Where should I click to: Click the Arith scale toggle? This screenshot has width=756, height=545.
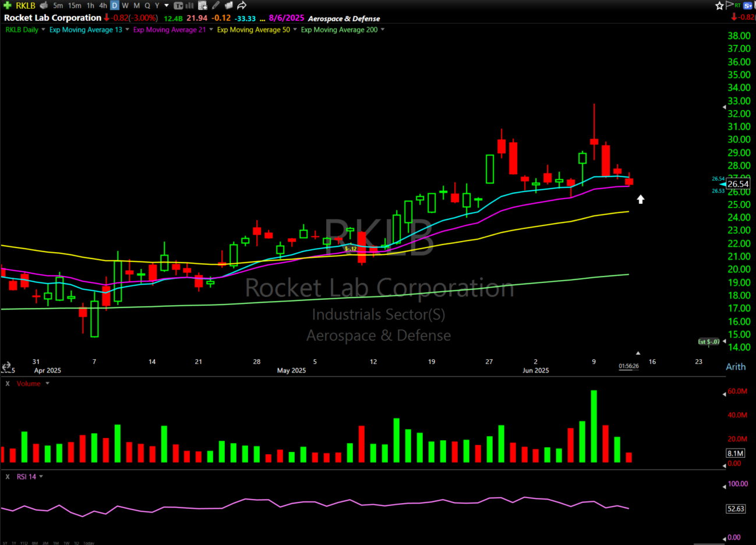(x=736, y=367)
